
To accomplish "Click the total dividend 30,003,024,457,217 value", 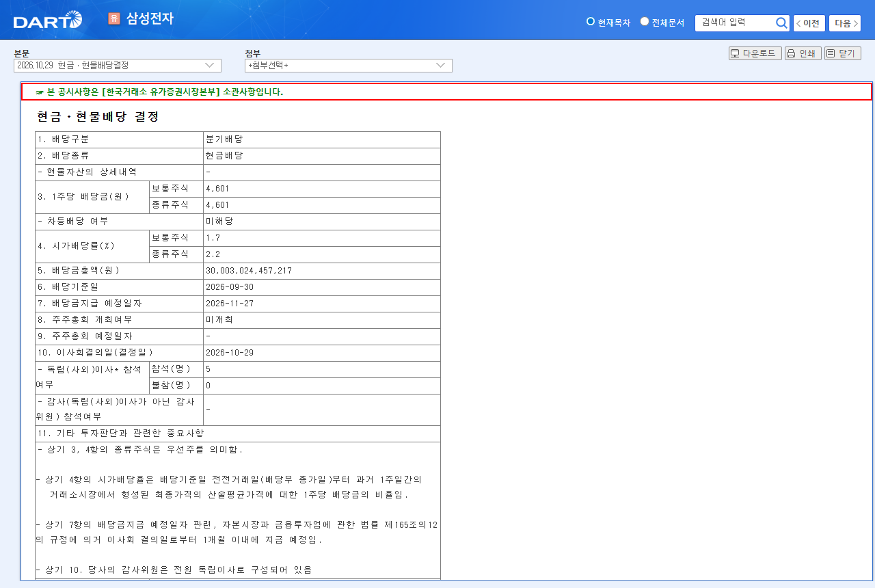I will (x=249, y=271).
